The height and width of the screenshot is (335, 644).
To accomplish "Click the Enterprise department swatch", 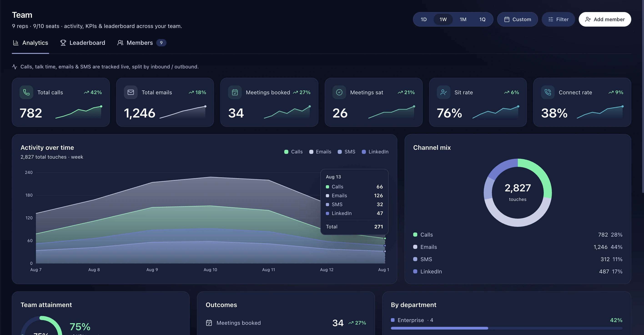I will pos(393,320).
